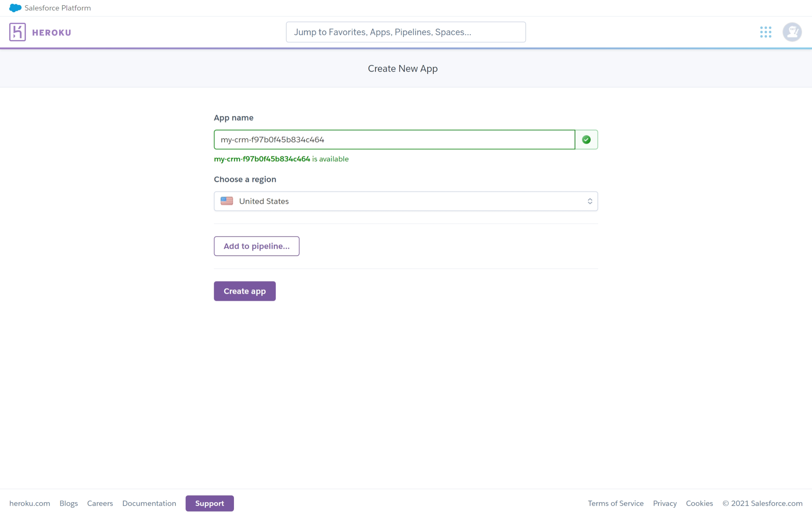Open the app grid launcher icon
The image size is (812, 517).
point(765,32)
